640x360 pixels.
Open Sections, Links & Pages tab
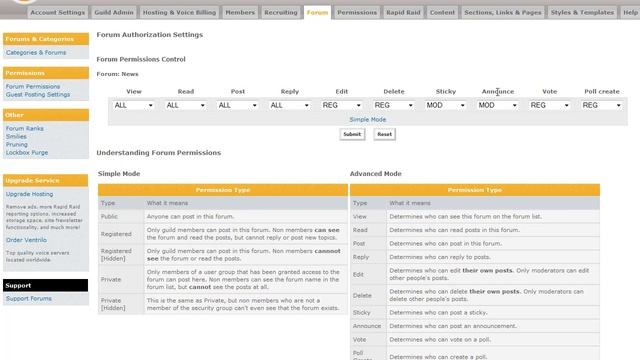coord(503,12)
